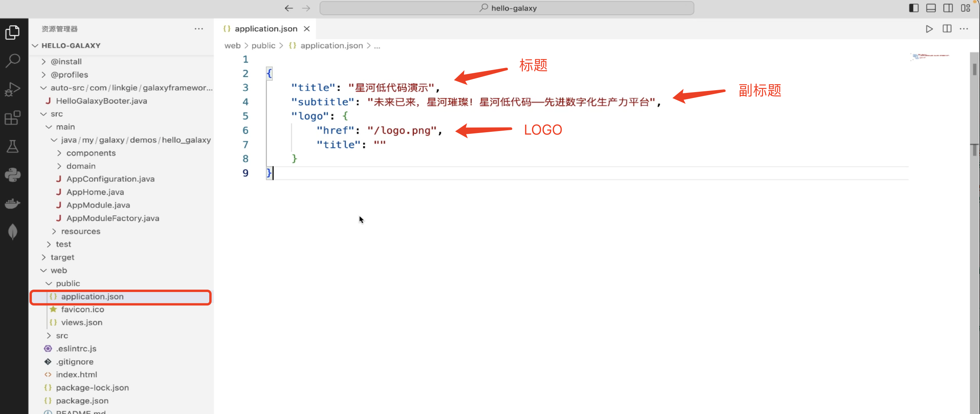Open explorer views and more actions menu
The height and width of the screenshot is (414, 980).
pyautogui.click(x=199, y=29)
